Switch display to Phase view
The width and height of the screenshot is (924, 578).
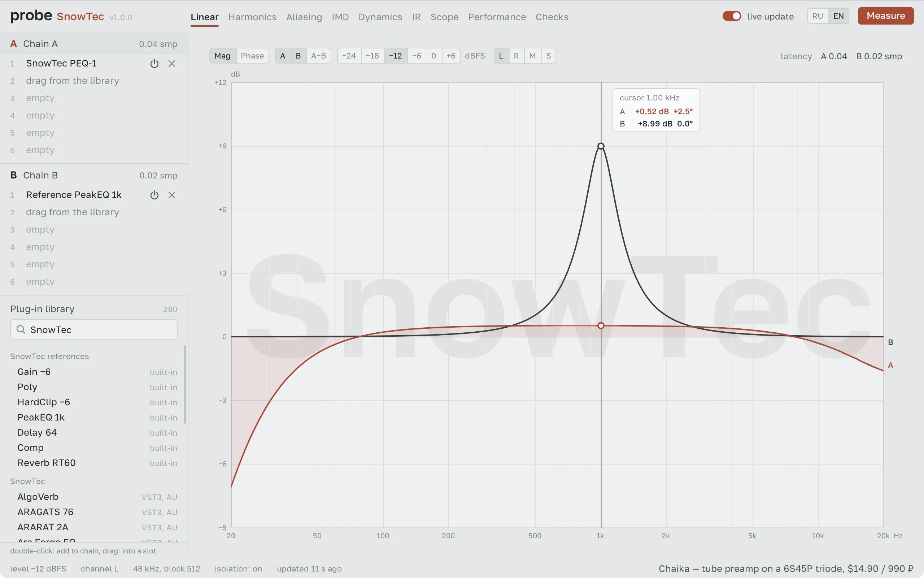[252, 56]
